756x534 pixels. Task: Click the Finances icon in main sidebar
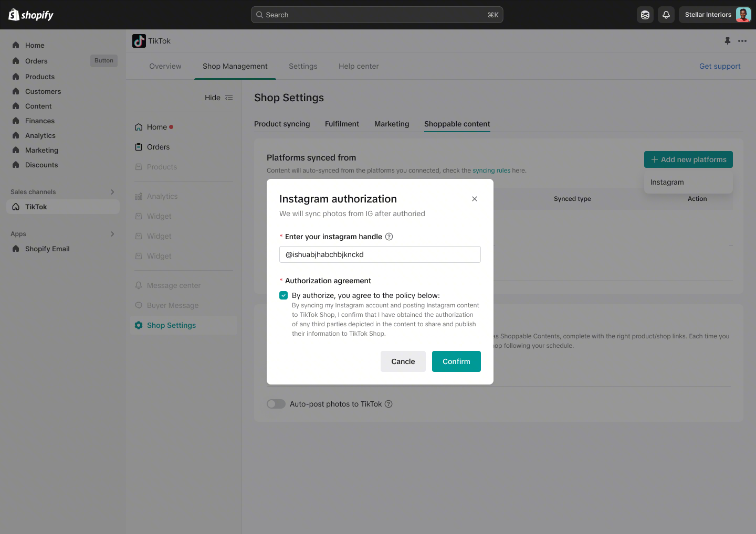[x=16, y=121]
